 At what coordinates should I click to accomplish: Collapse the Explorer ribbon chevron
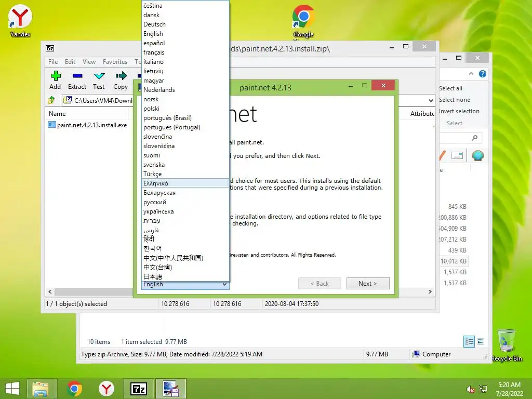coord(471,74)
